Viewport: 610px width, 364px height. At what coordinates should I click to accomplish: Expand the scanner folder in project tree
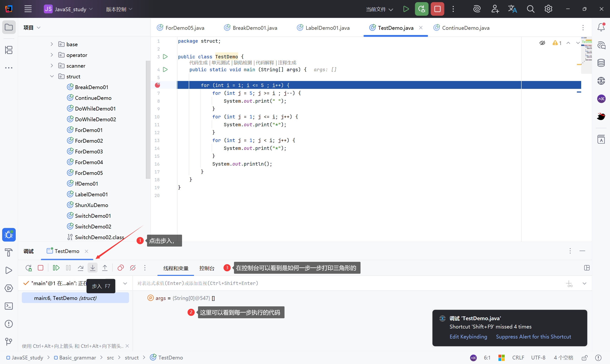(x=52, y=66)
